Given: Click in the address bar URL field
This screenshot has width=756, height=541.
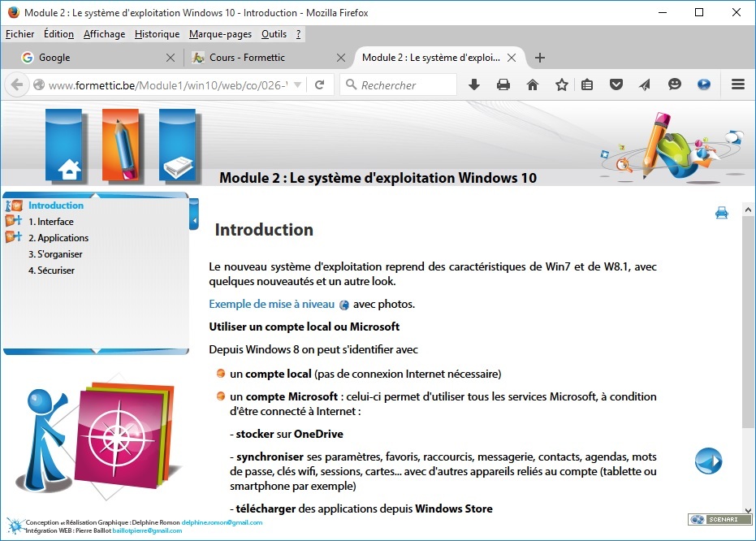Looking at the screenshot, I should click(x=168, y=84).
